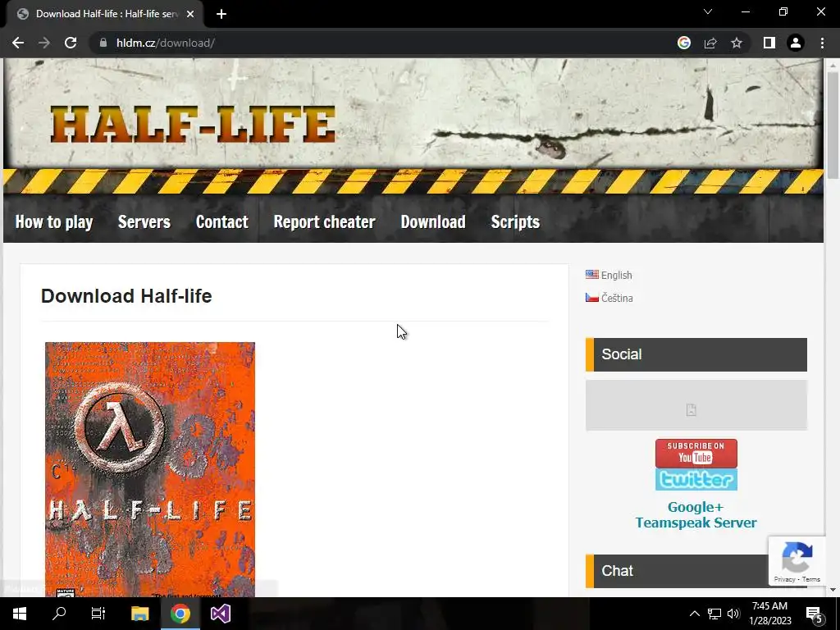Close the Download Half-life tab
The width and height of the screenshot is (840, 630).
(x=190, y=14)
